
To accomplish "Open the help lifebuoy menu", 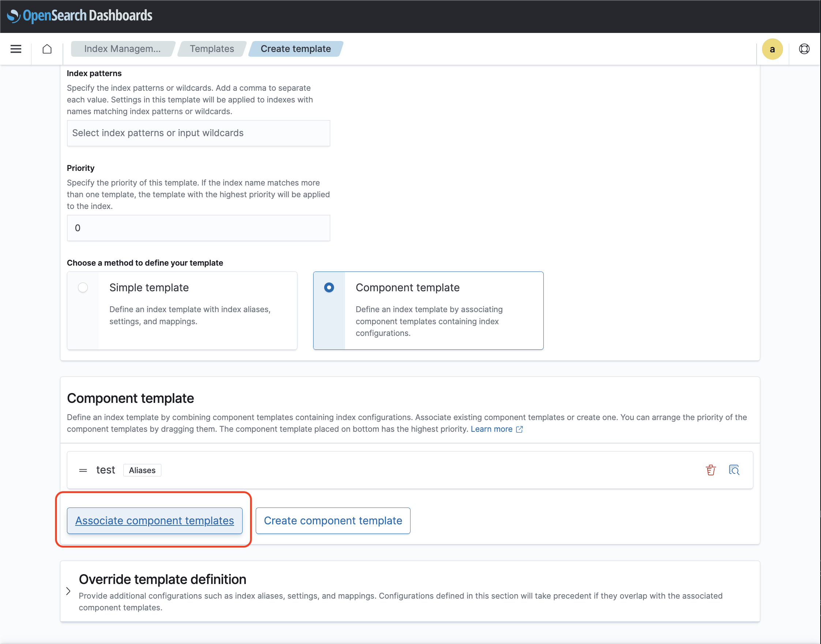I will click(x=804, y=49).
